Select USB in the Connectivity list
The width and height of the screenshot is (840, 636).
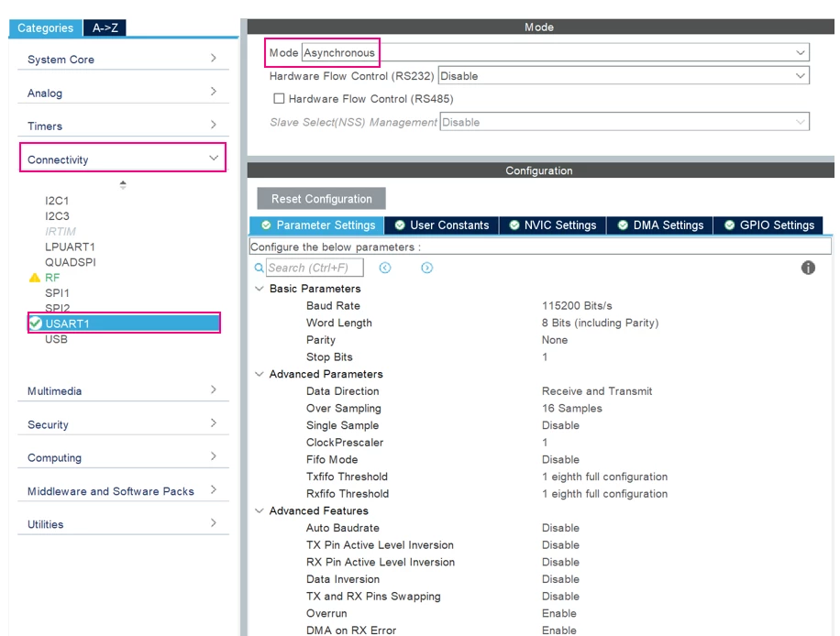tap(56, 339)
